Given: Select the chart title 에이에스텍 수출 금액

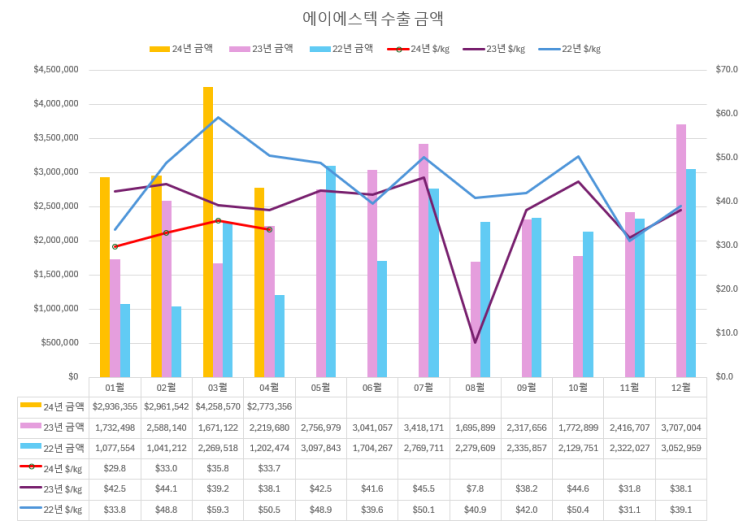Looking at the screenshot, I should tap(372, 18).
